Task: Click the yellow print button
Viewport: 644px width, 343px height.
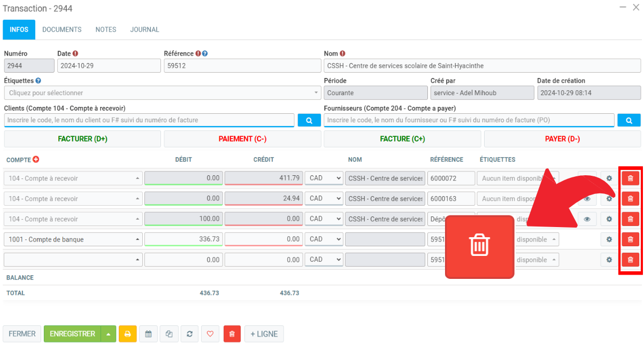Action: [x=127, y=334]
